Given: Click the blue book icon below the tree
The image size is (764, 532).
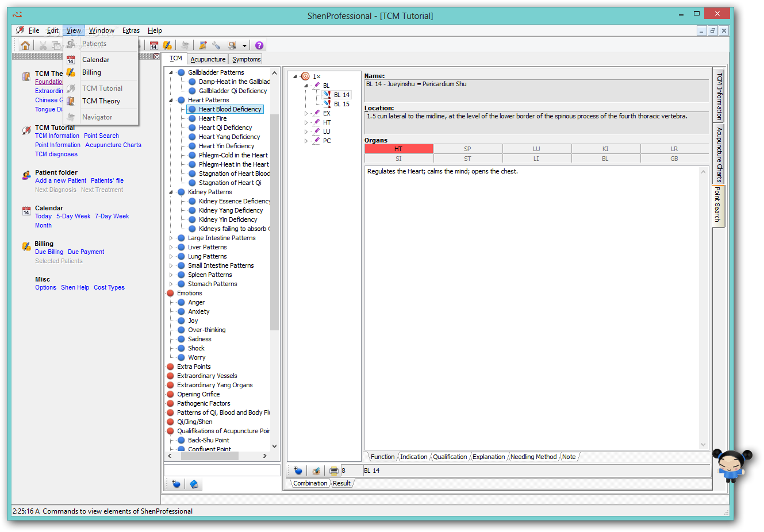Looking at the screenshot, I should point(194,484).
